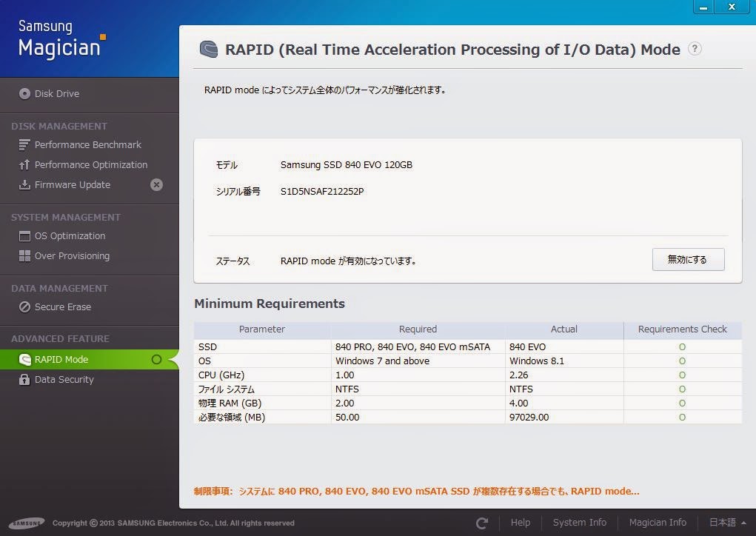This screenshot has height=536, width=756.
Task: Open Data Security under Advanced Feature
Action: (64, 380)
